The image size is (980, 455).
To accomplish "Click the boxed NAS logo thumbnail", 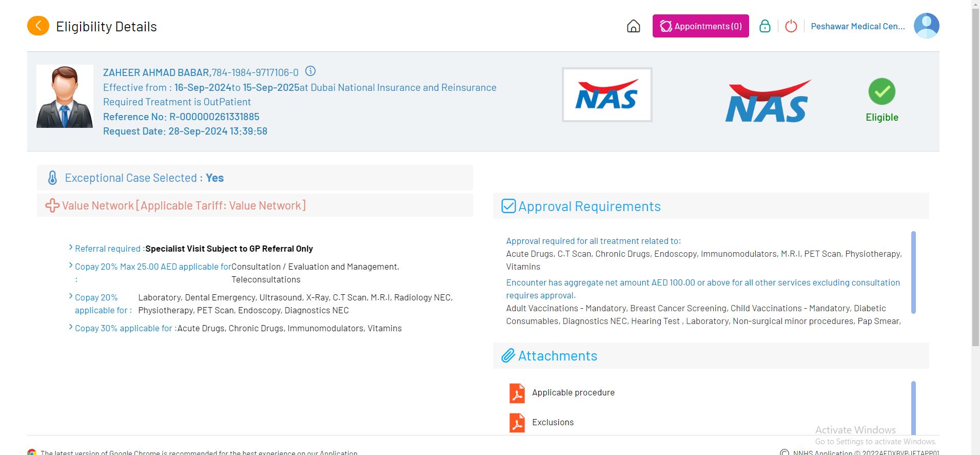I will click(606, 95).
